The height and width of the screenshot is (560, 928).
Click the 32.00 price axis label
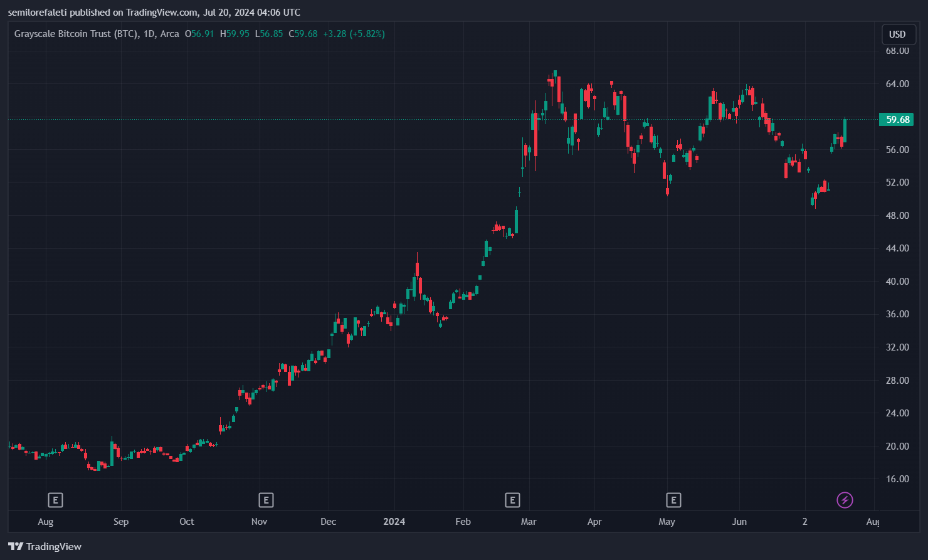click(897, 347)
